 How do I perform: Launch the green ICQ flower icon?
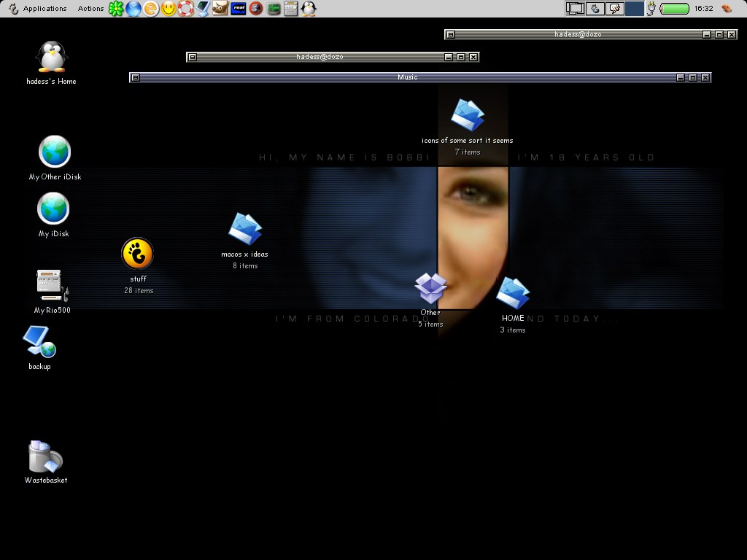(116, 9)
